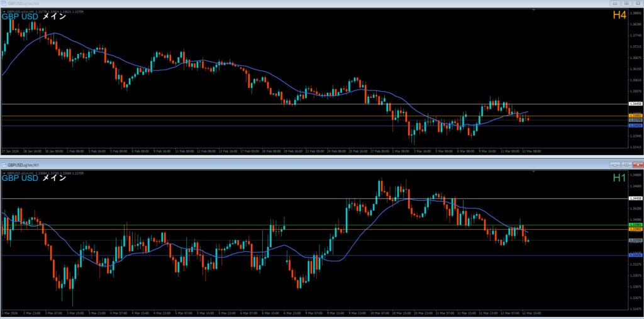Select the green 1.33981 price tag on H1 chart
The image size is (644, 319).
635,225
